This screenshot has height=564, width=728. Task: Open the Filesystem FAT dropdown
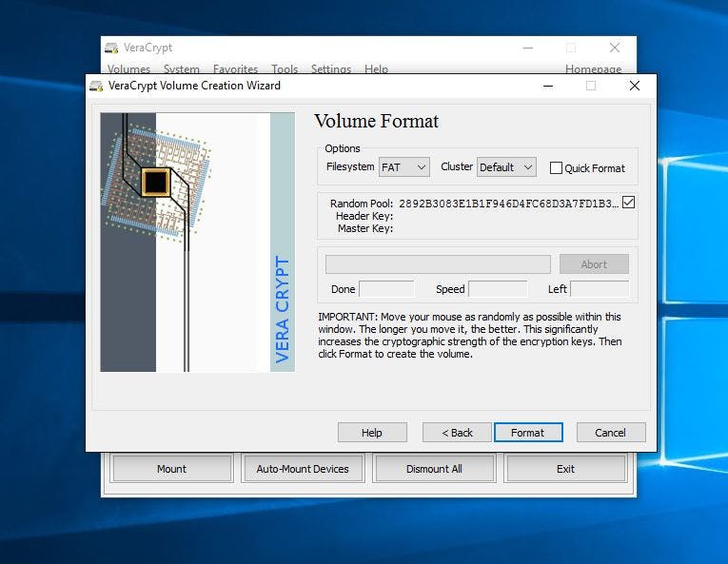[x=403, y=167]
